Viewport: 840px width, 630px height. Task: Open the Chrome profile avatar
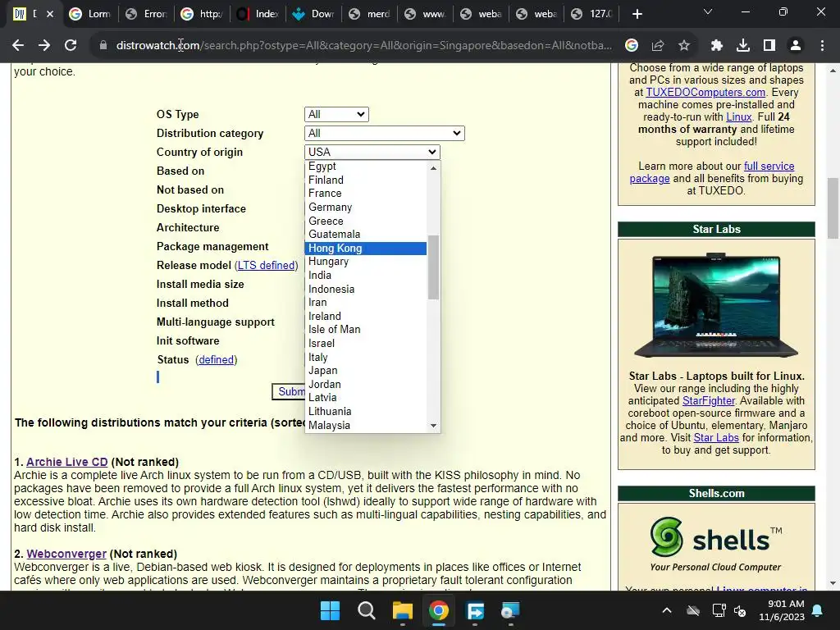click(796, 46)
